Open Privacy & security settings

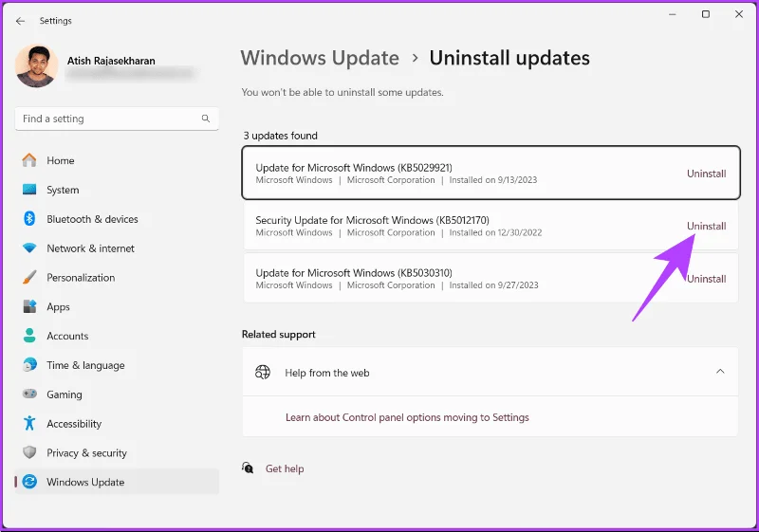coord(116,452)
